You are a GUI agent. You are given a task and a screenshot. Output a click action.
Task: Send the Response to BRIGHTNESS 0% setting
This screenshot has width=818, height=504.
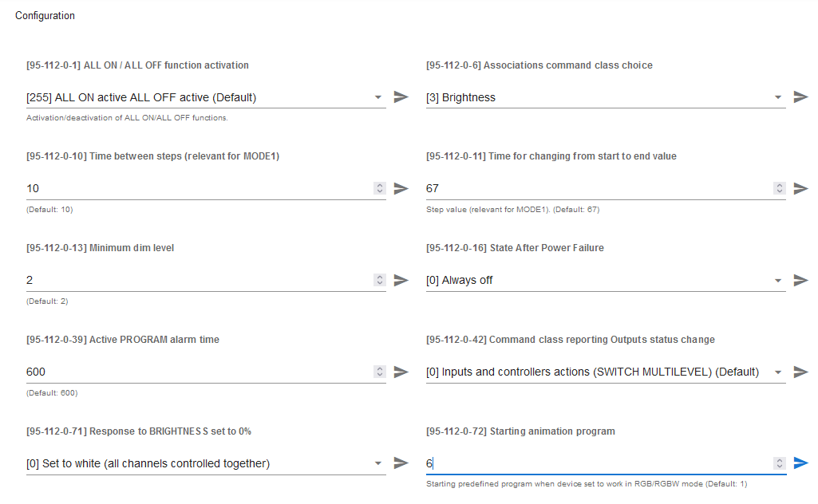[x=401, y=463]
